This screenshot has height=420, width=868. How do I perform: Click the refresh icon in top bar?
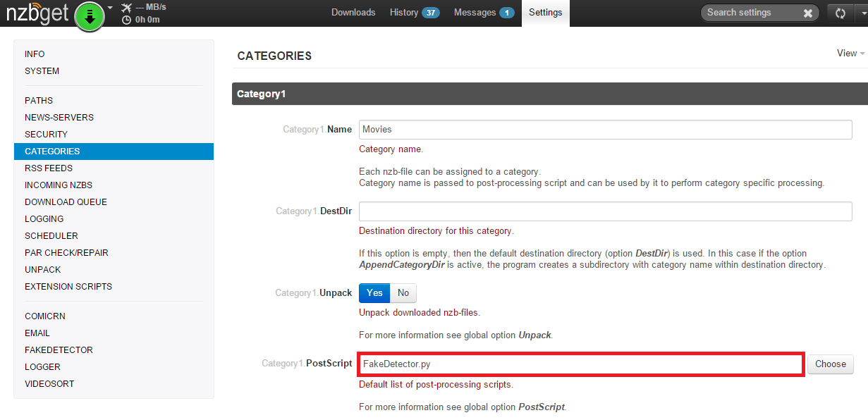point(840,13)
